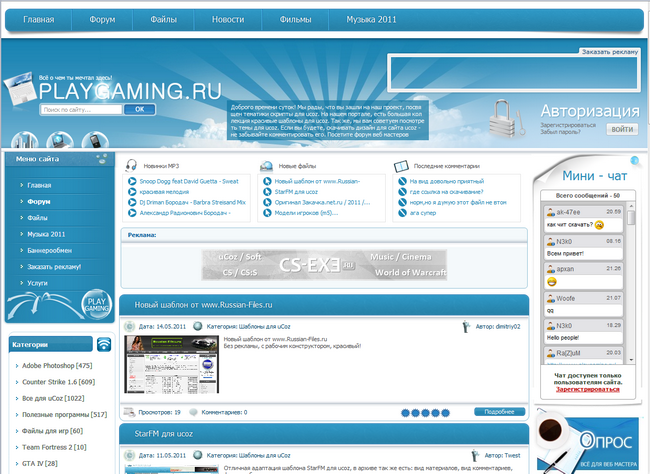This screenshot has width=650, height=474.
Task: Click the round PLAY GAMING logo badge
Action: 97,304
